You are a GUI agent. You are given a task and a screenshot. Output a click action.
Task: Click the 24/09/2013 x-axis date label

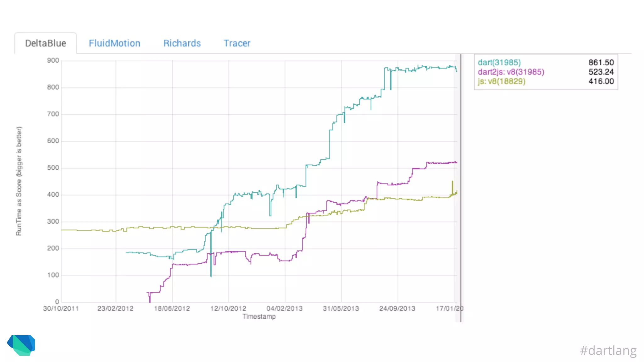pyautogui.click(x=397, y=309)
